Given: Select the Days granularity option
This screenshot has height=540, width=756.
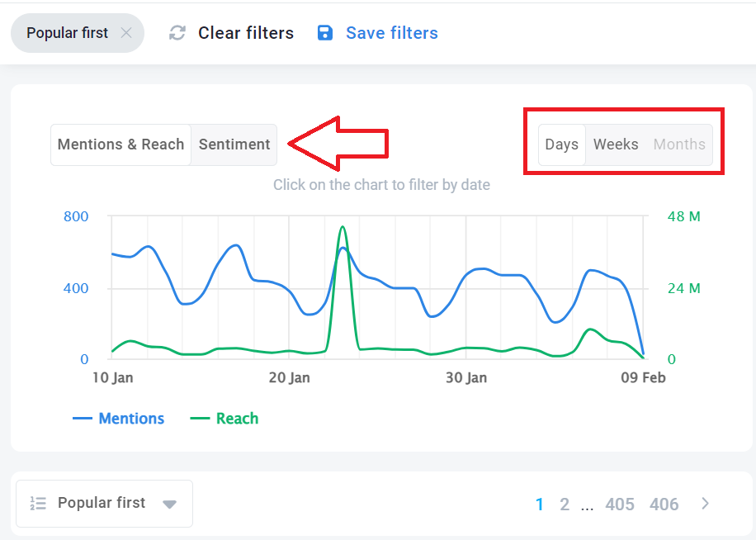Looking at the screenshot, I should click(x=562, y=144).
